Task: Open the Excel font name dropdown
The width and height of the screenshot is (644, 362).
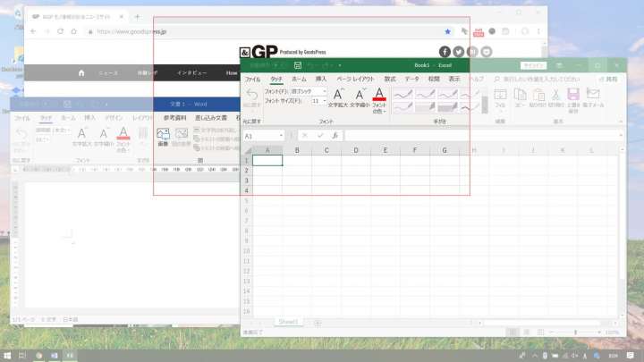Action: pos(325,91)
